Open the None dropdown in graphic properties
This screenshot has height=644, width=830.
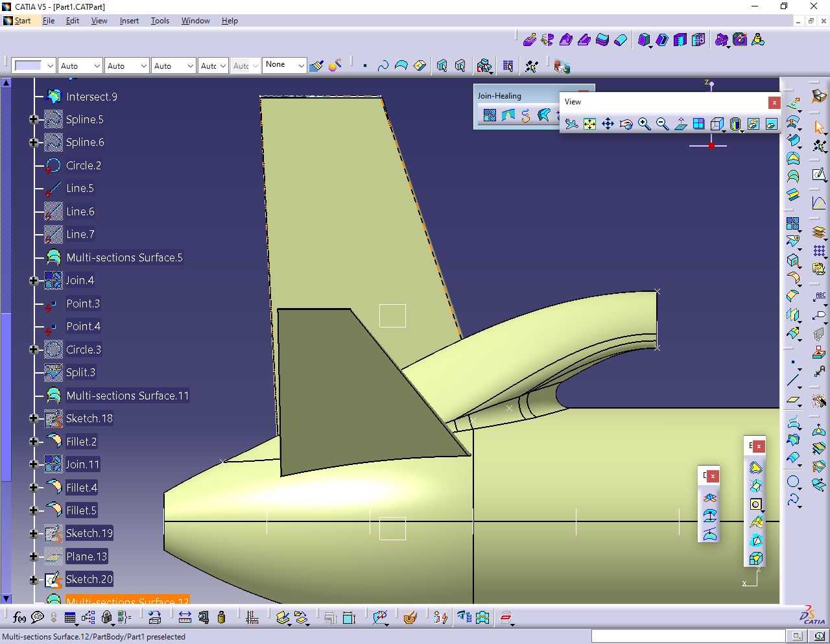click(x=284, y=65)
